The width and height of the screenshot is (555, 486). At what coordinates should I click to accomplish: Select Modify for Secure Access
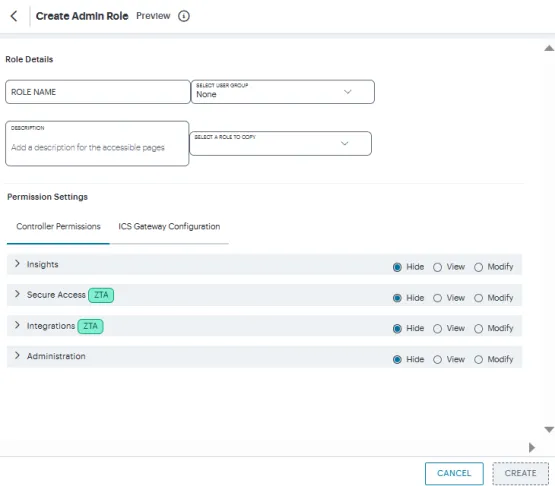point(478,298)
